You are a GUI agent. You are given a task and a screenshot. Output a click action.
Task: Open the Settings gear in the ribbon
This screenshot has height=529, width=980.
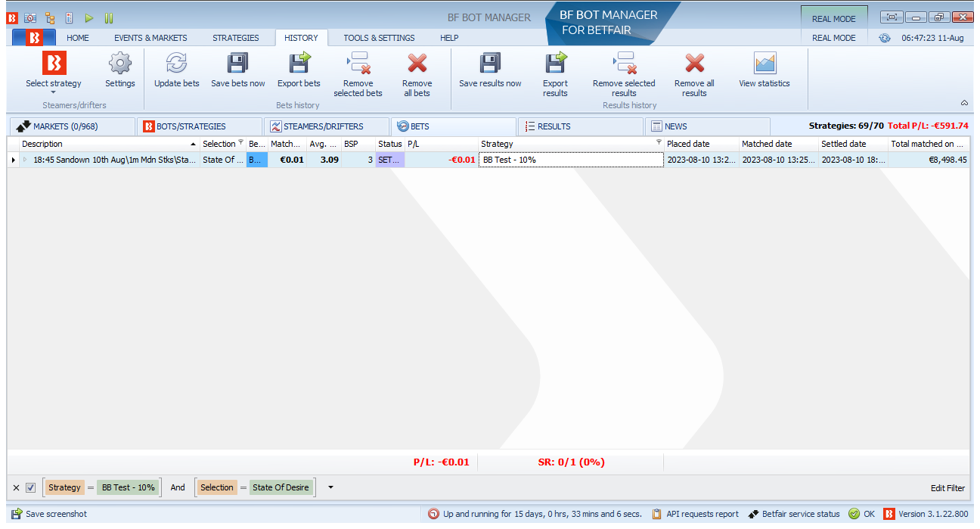pos(120,63)
